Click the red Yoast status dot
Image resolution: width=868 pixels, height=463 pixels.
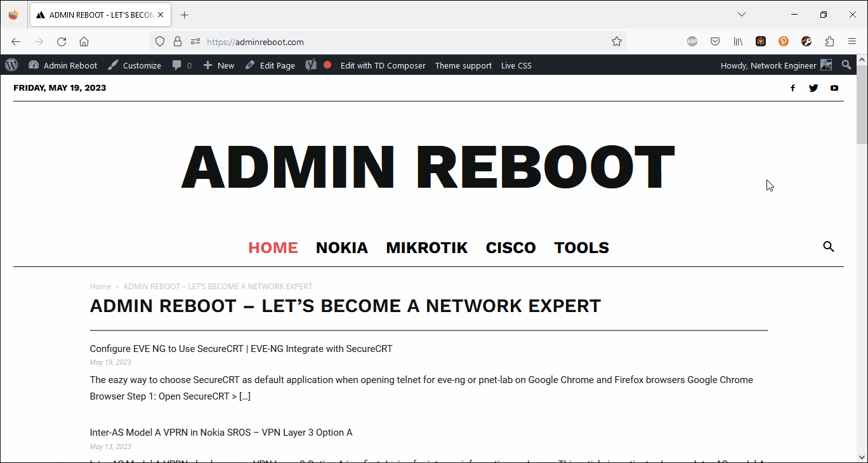click(x=327, y=65)
